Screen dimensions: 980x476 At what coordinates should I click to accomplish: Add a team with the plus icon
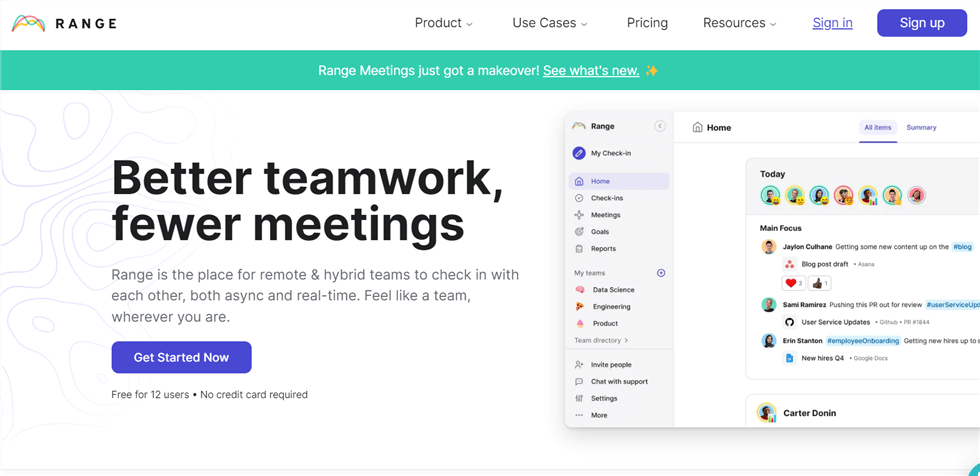coord(661,273)
